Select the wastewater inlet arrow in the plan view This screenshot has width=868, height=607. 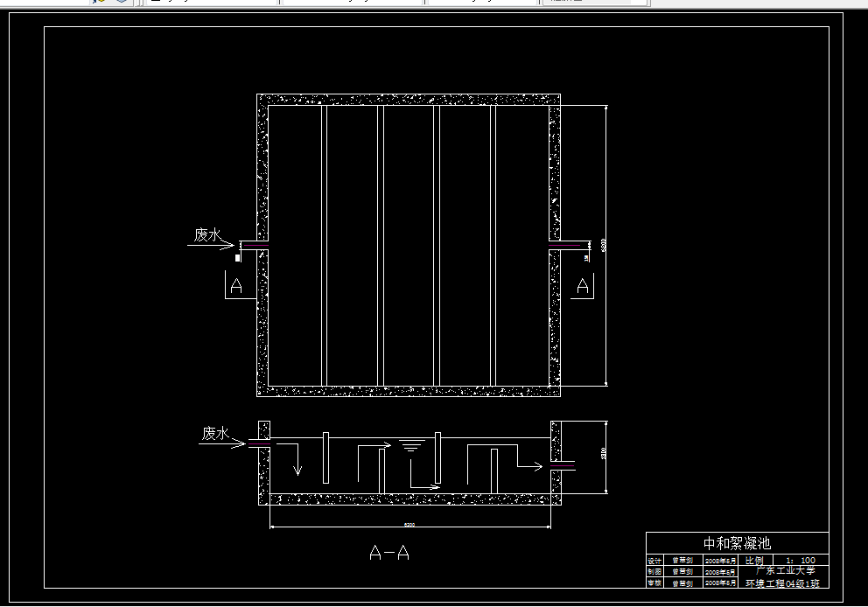pos(212,245)
